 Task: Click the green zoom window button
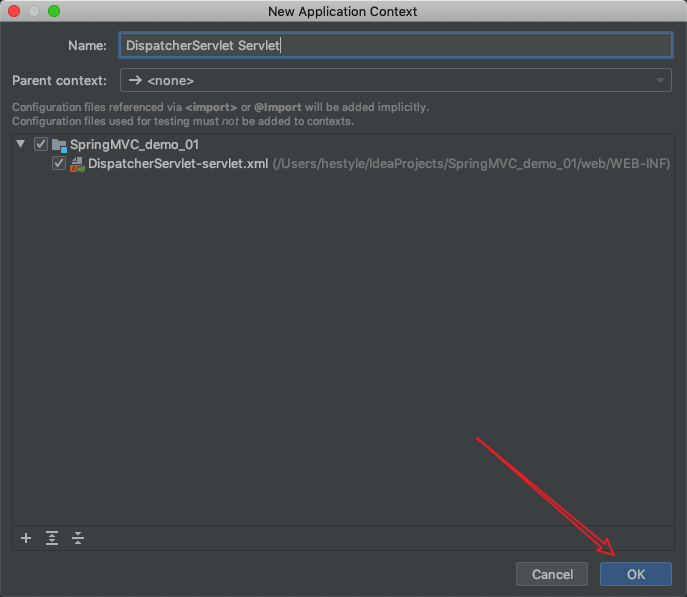click(x=54, y=11)
